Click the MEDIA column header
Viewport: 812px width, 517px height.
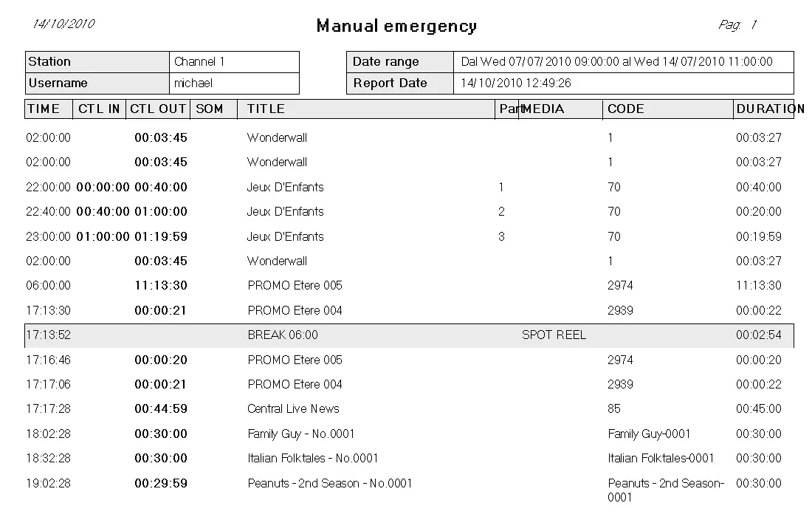point(544,109)
